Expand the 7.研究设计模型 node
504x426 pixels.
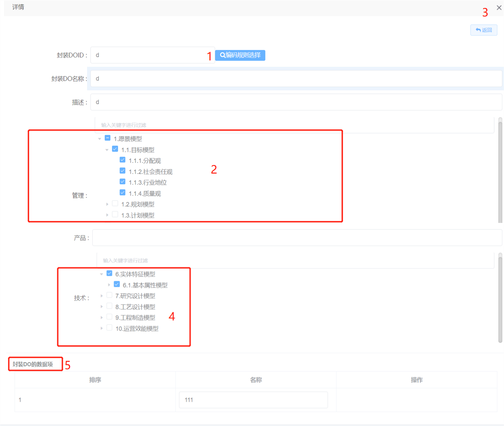[x=101, y=296]
